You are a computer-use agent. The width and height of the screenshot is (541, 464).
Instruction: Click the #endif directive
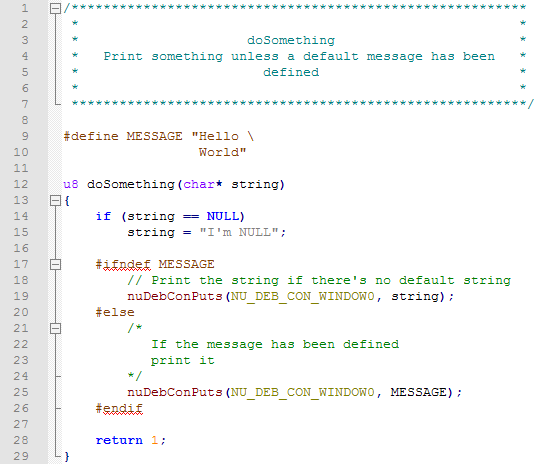[119, 408]
